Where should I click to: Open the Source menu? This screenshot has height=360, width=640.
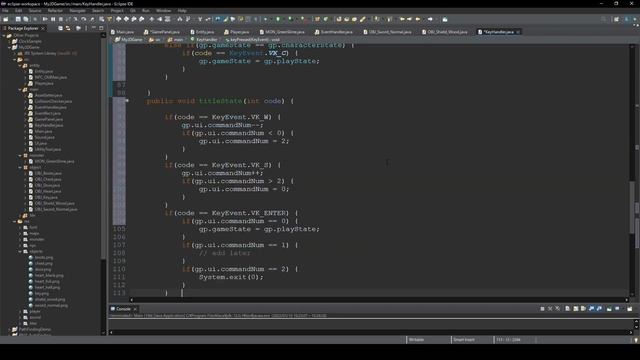tap(35, 11)
